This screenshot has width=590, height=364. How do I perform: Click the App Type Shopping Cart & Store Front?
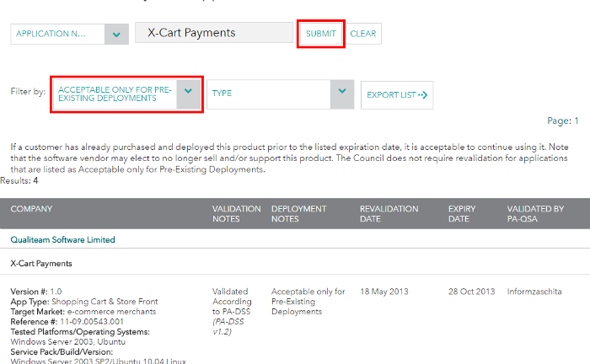84,302
